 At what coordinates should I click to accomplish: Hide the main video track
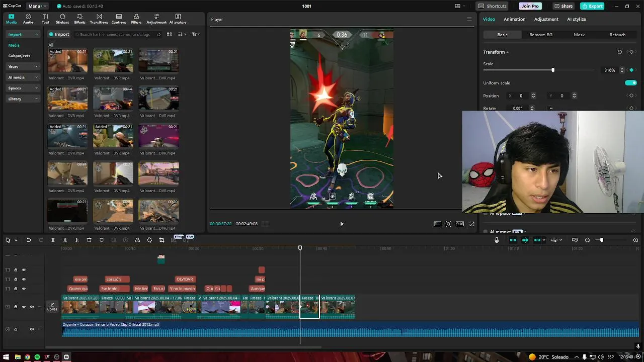[24, 307]
